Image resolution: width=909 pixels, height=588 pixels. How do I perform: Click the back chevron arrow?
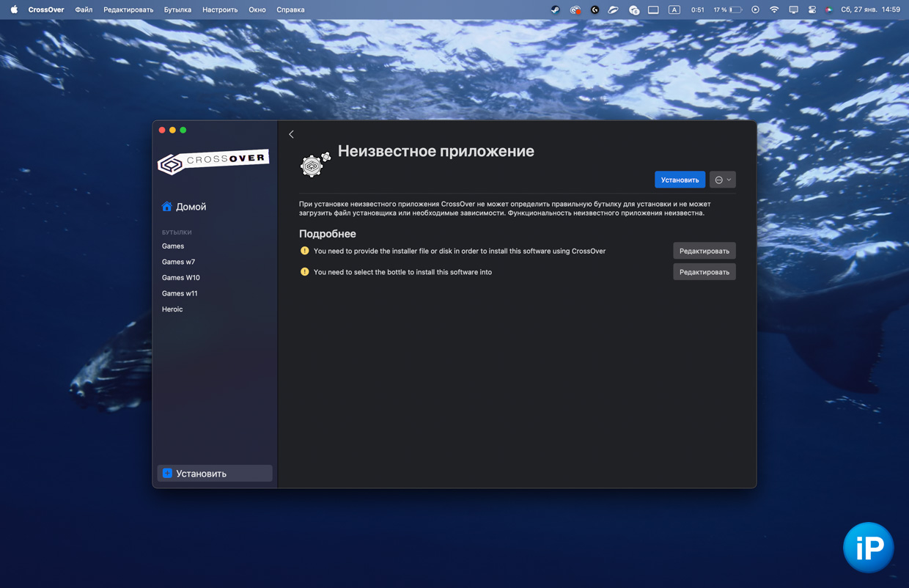[x=291, y=134]
